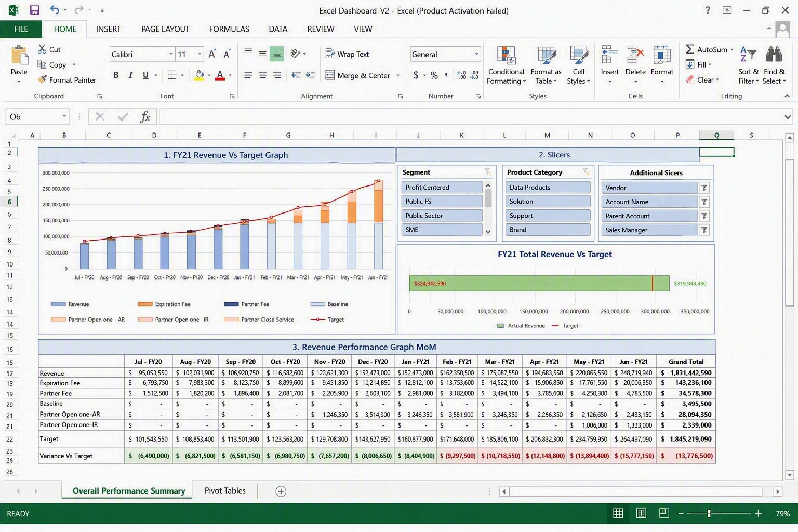Select the SME segment slicer button
The height and width of the screenshot is (532, 798).
pos(442,229)
